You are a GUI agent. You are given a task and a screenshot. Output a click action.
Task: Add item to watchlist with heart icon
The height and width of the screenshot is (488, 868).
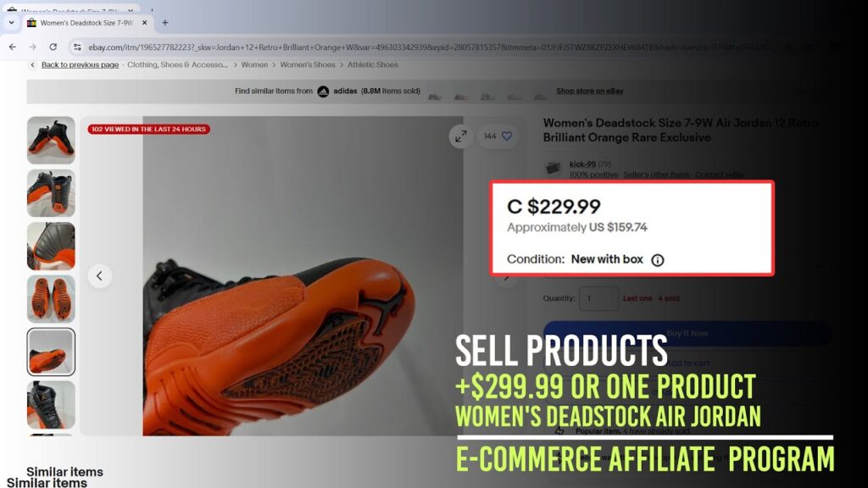click(x=507, y=136)
